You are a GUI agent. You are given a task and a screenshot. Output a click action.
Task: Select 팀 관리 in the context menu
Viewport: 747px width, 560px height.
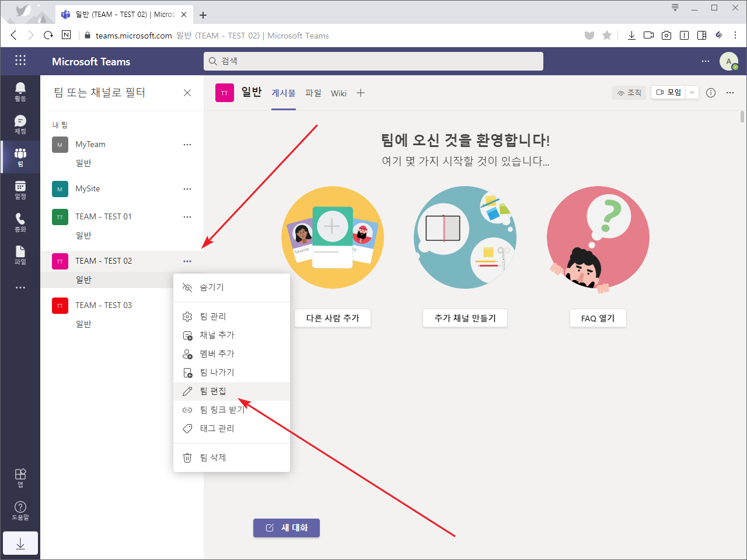coord(232,316)
